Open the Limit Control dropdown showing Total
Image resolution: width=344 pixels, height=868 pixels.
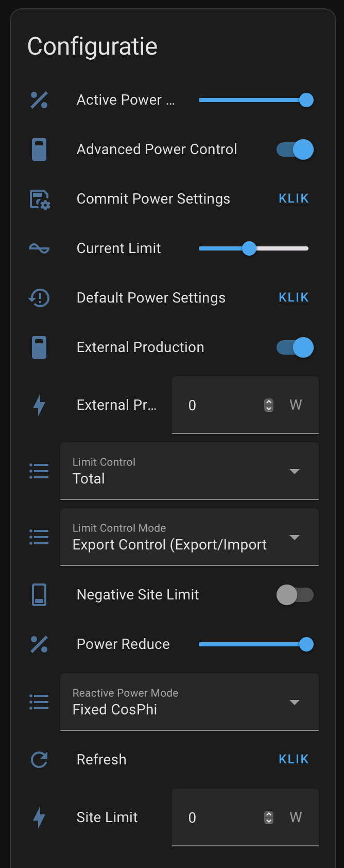(190, 471)
